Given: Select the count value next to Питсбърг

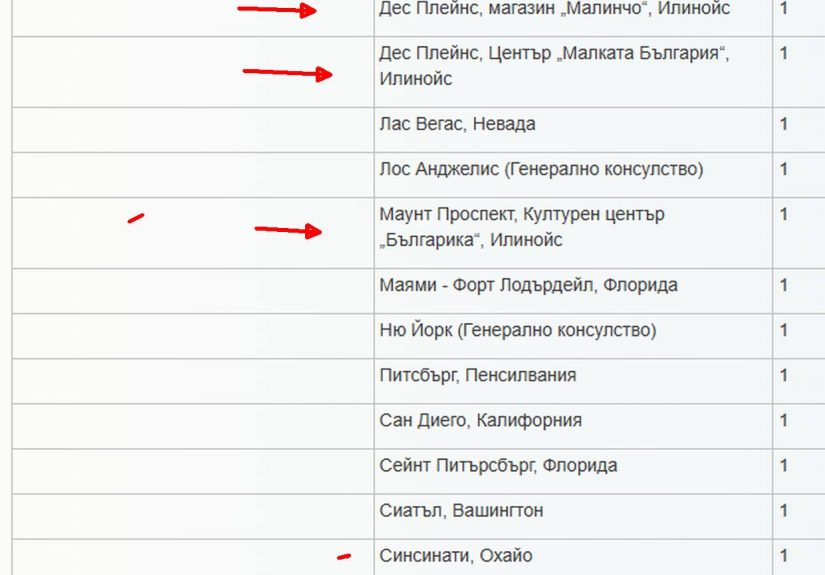Looking at the screenshot, I should click(x=784, y=376).
